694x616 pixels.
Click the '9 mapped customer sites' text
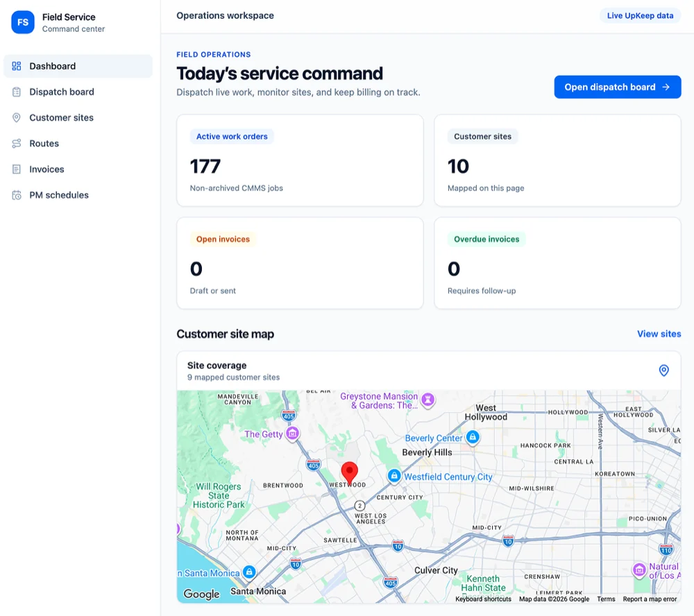click(233, 377)
